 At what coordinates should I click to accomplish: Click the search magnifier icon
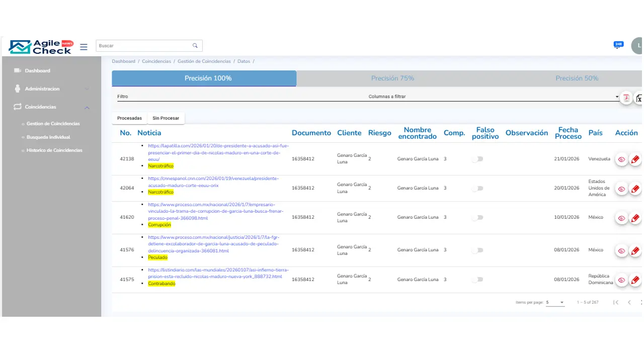click(195, 46)
